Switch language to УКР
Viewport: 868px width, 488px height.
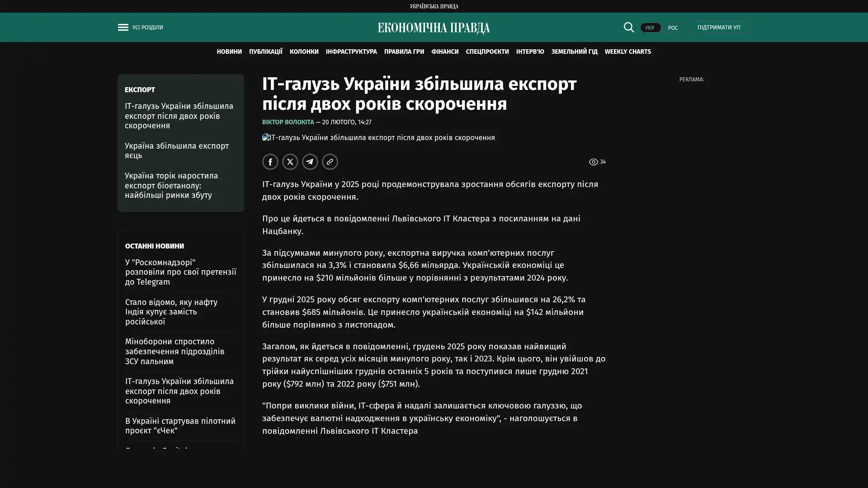650,28
